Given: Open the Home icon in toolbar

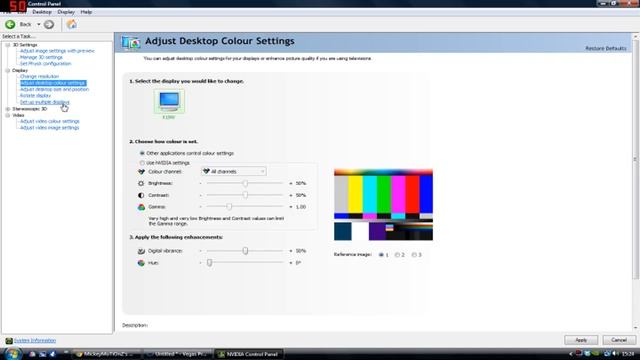Looking at the screenshot, I should click(71, 24).
